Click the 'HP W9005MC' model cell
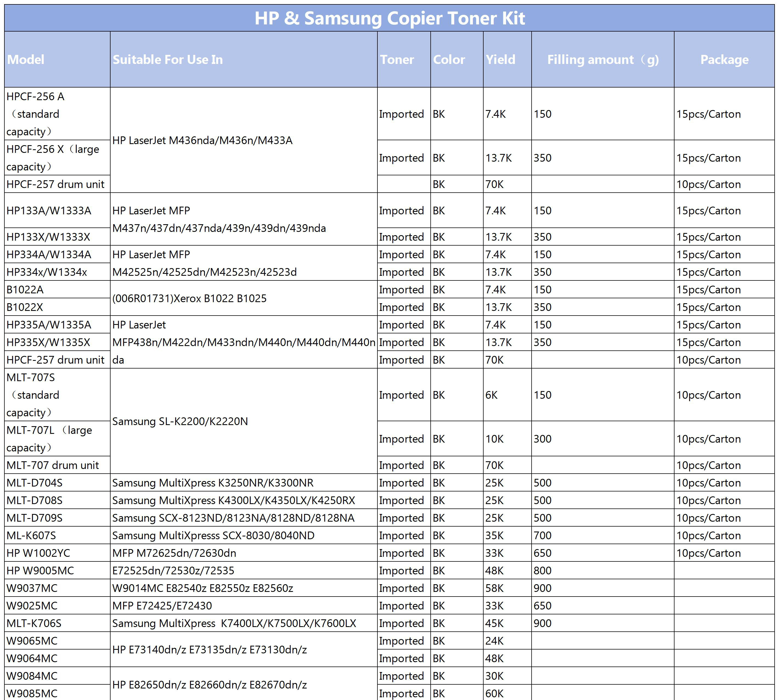The height and width of the screenshot is (700, 779). (x=57, y=571)
